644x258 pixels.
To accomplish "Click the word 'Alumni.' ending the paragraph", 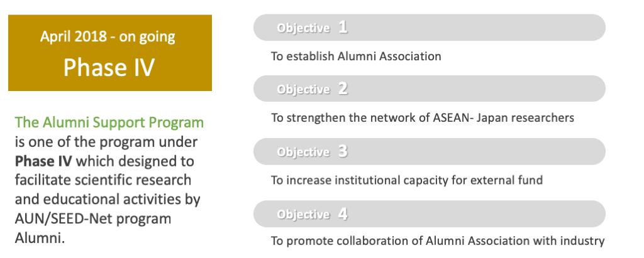I will click(x=40, y=238).
